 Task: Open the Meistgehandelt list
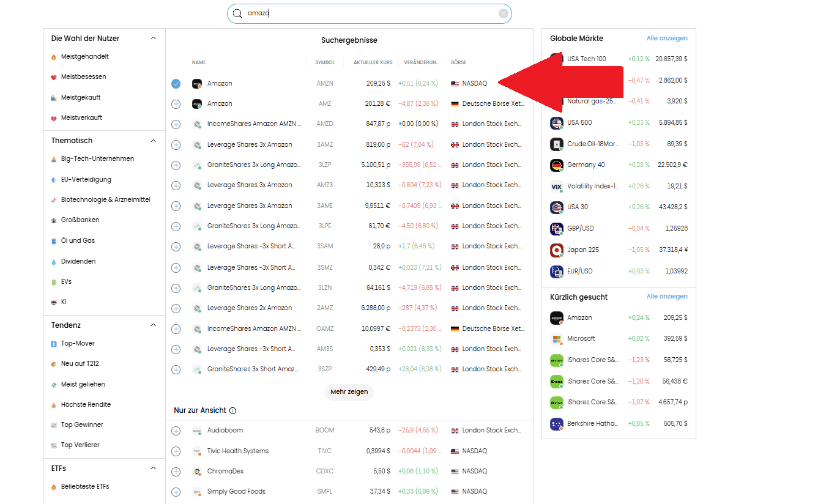[84, 57]
